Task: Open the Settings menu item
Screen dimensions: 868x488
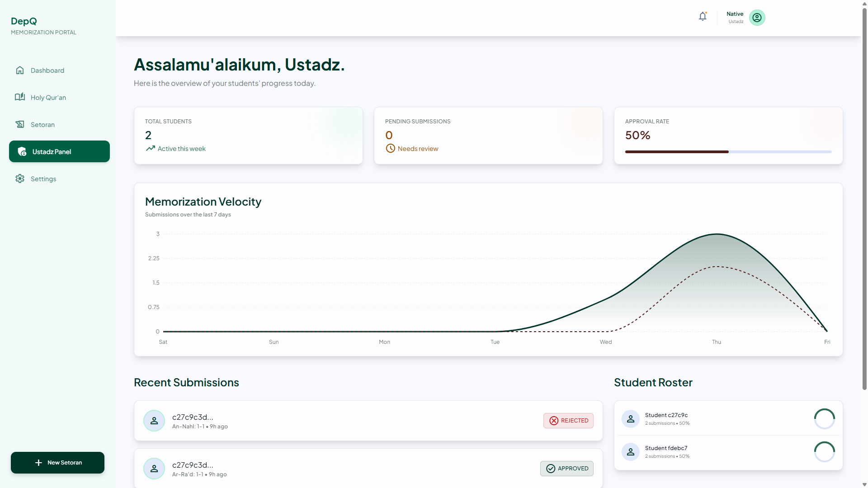Action: tap(59, 178)
